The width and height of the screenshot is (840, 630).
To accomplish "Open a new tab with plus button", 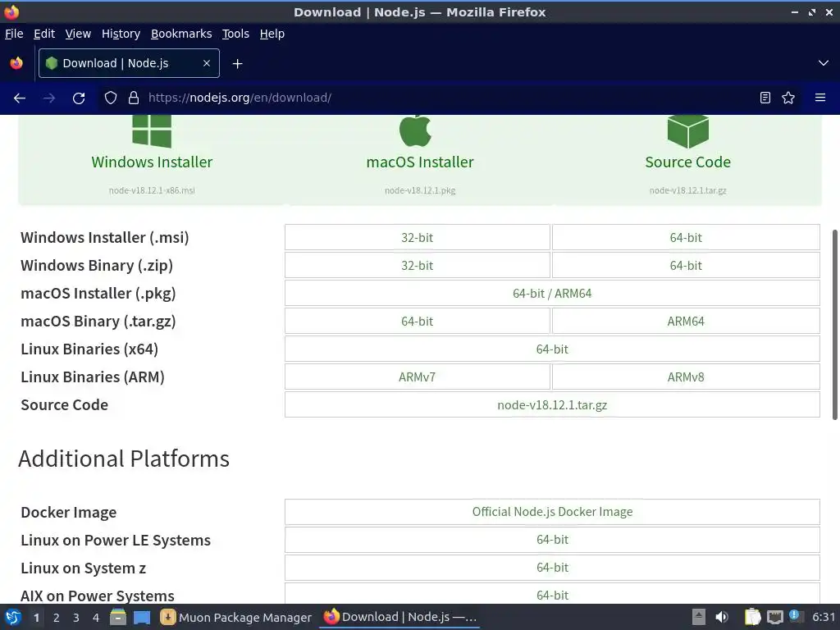I will tap(237, 64).
